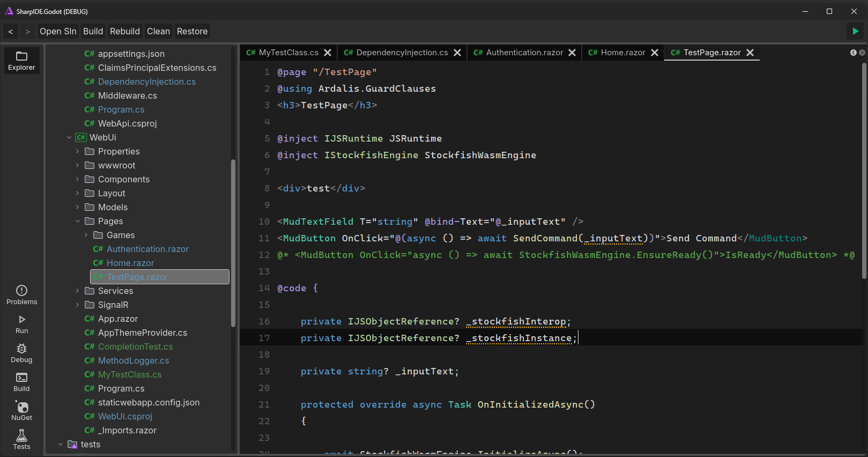Expand the Components folder

(x=77, y=179)
